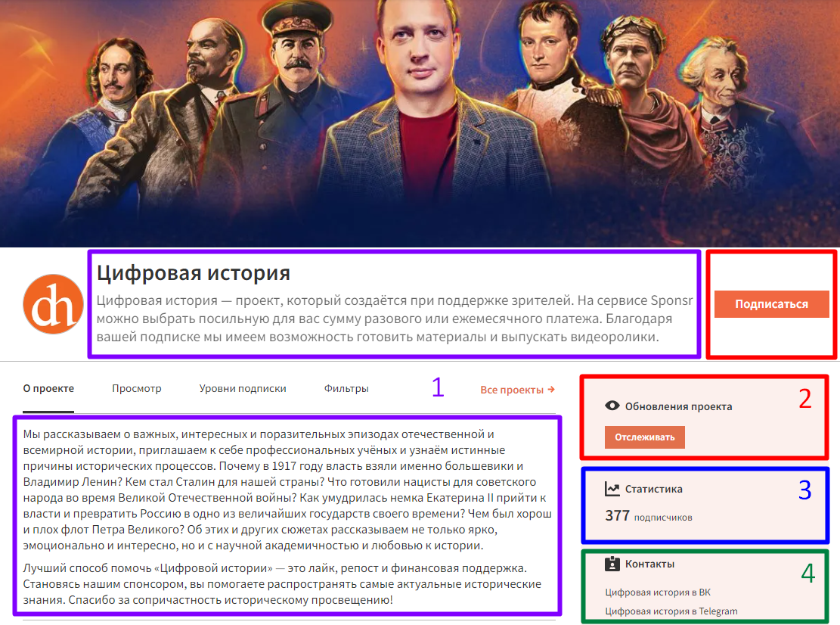This screenshot has height=625, width=840.
Task: Click the banner image with historical figures
Action: click(420, 123)
